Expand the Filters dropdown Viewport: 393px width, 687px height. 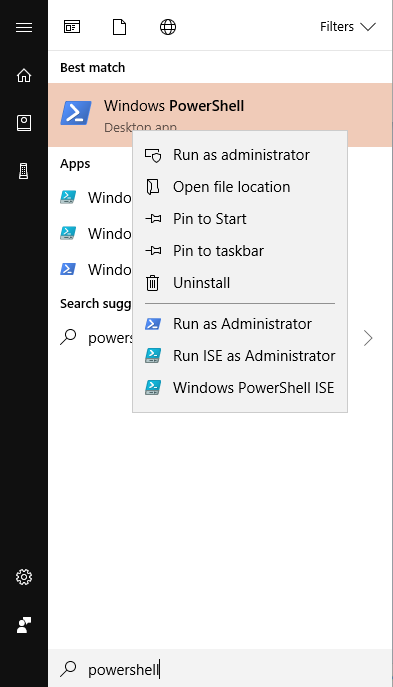pos(348,27)
